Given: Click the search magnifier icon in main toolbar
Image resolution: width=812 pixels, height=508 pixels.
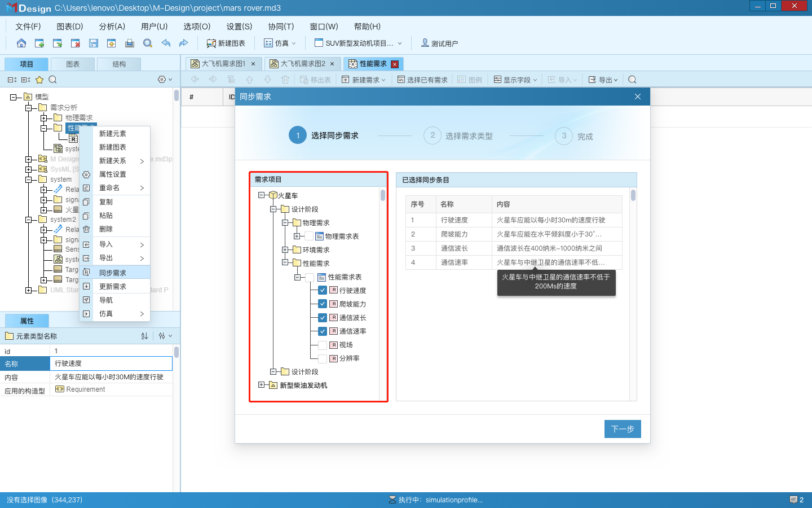Looking at the screenshot, I should [148, 43].
